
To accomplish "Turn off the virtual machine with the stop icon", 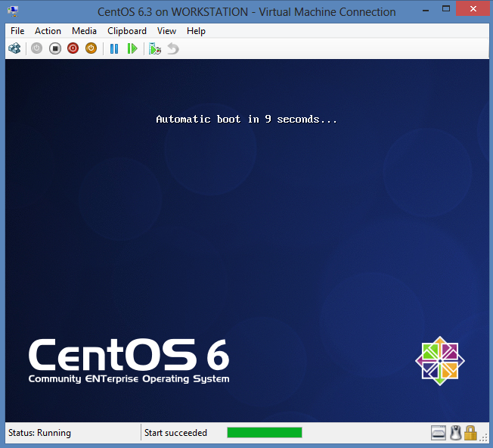I will (55, 48).
